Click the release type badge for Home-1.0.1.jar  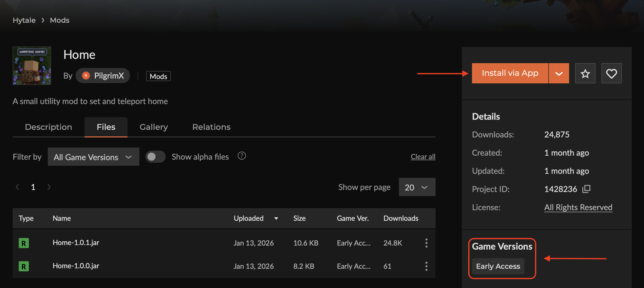pos(24,243)
